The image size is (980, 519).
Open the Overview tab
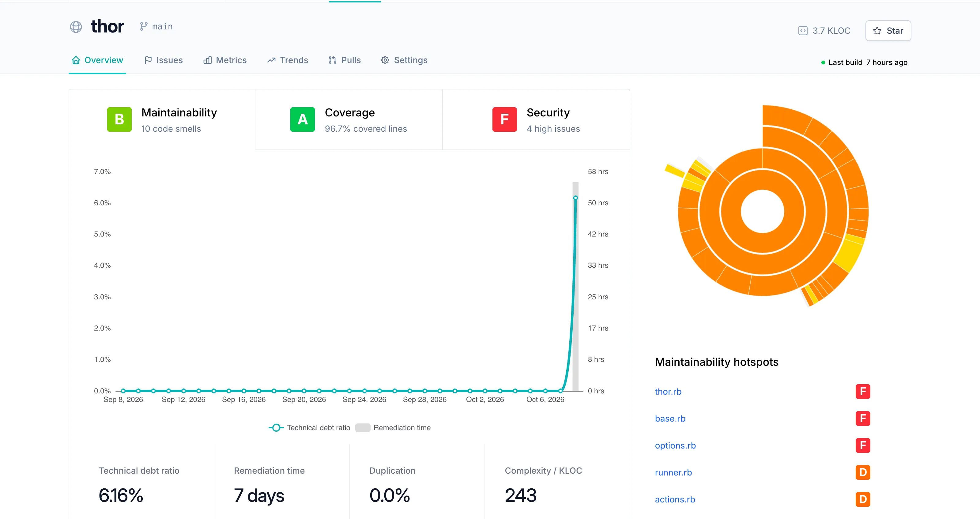(x=97, y=60)
